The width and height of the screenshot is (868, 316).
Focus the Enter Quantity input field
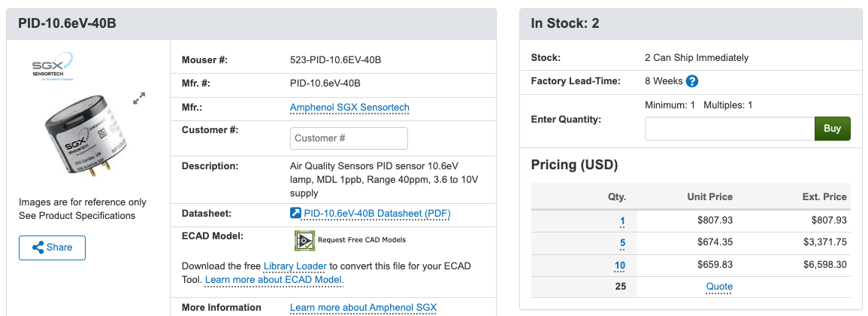[730, 129]
